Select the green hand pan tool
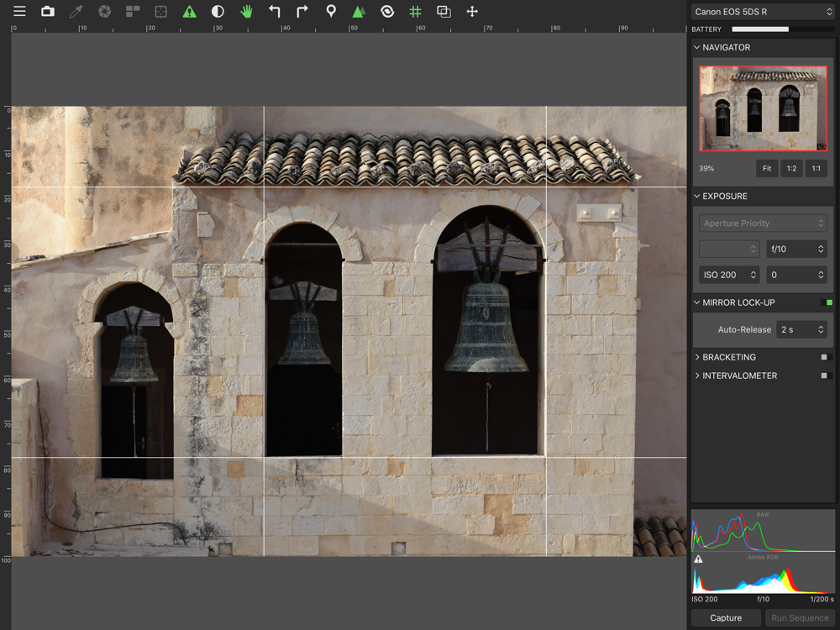 (x=246, y=12)
